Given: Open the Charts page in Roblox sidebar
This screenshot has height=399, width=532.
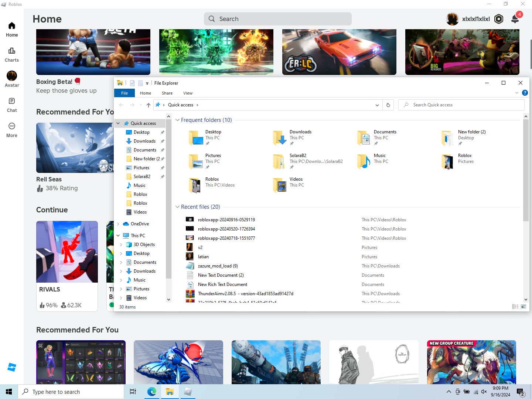Looking at the screenshot, I should tap(12, 54).
